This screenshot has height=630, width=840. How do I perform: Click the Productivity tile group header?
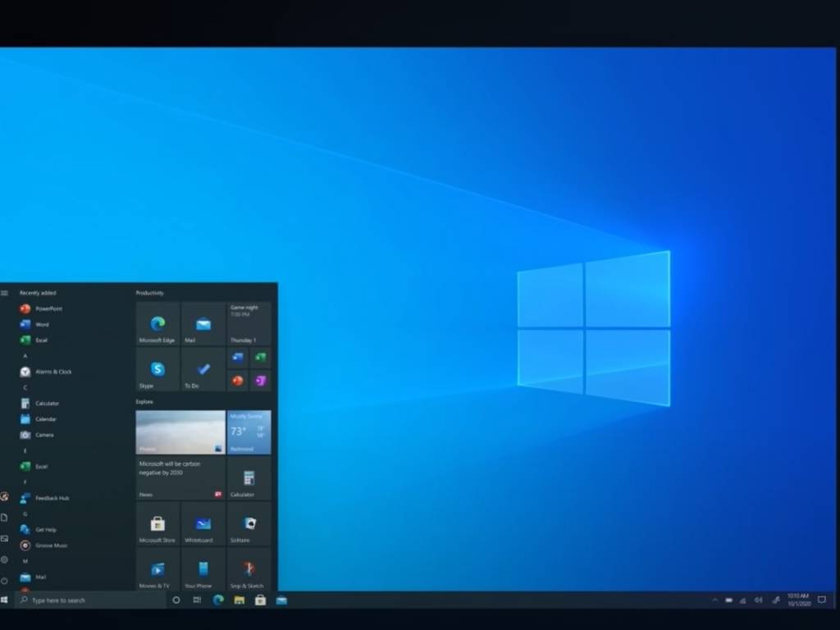(150, 293)
